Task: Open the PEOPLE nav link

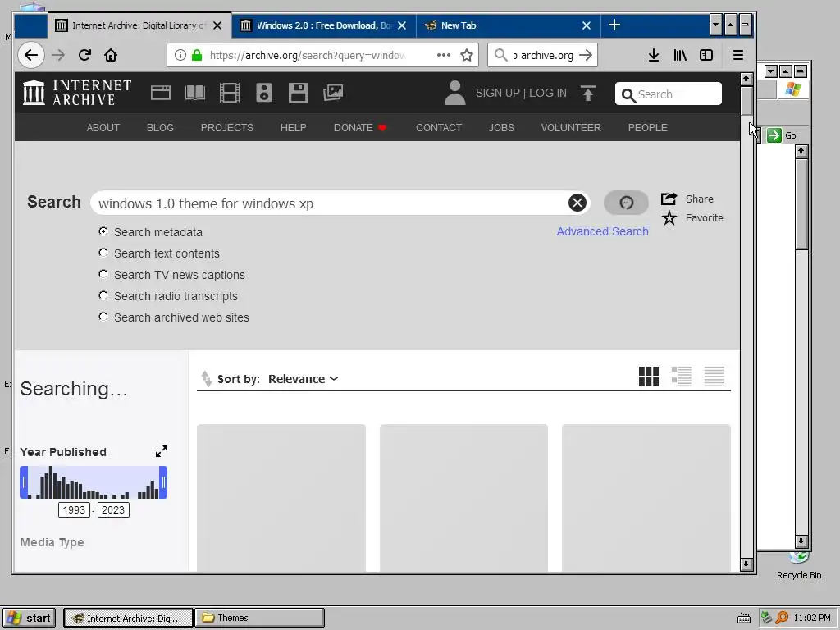Action: click(648, 127)
